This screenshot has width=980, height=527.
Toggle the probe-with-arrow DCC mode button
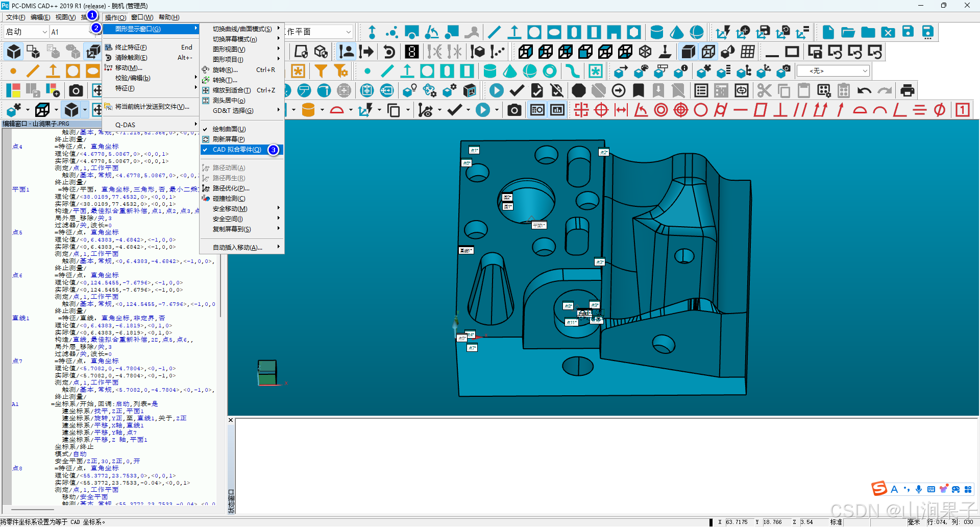(366, 52)
